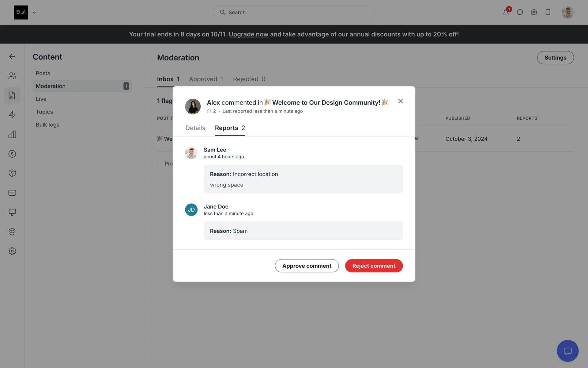Open the layers stack sidebar icon
The height and width of the screenshot is (368, 588).
12,232
